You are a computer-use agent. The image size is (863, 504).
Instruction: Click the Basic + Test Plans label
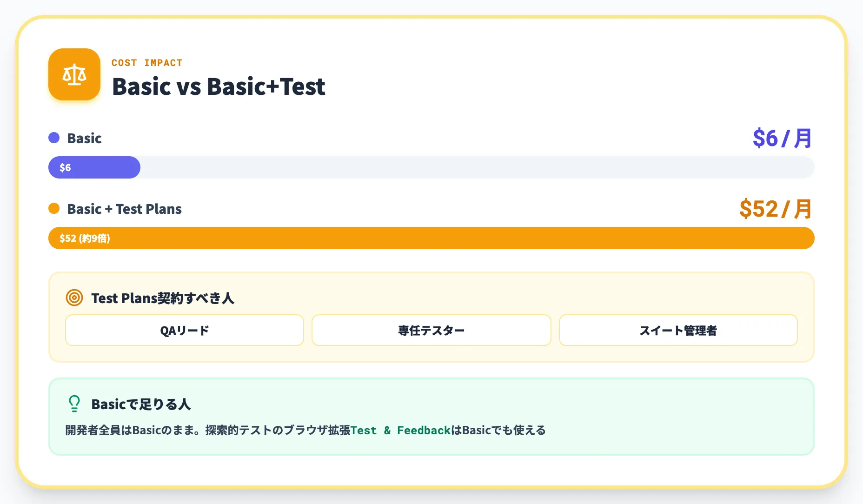click(x=125, y=209)
